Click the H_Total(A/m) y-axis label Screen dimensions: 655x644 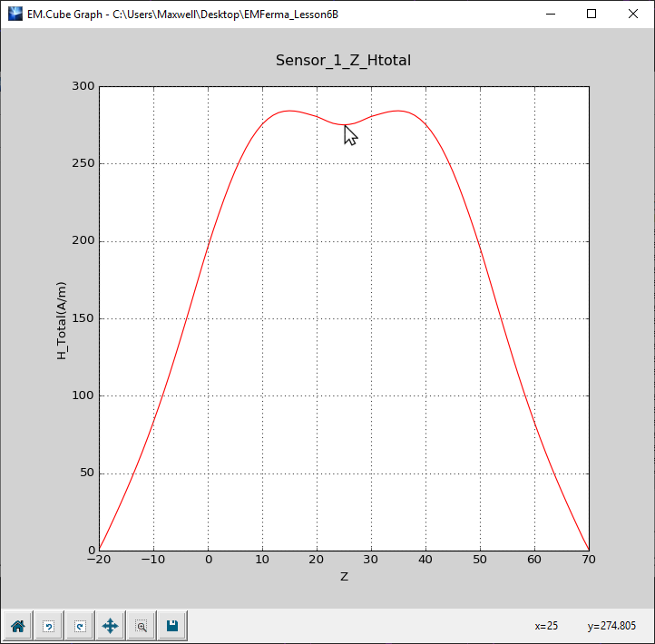tap(62, 319)
